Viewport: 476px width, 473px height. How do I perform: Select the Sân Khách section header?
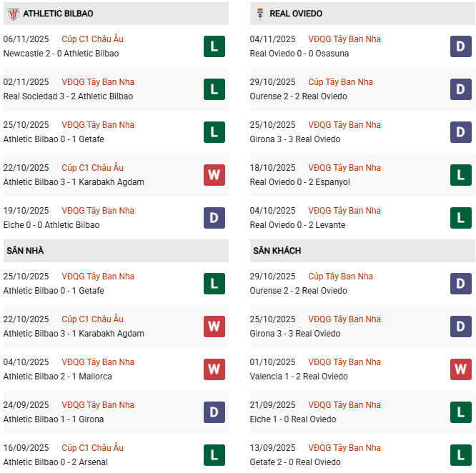277,251
